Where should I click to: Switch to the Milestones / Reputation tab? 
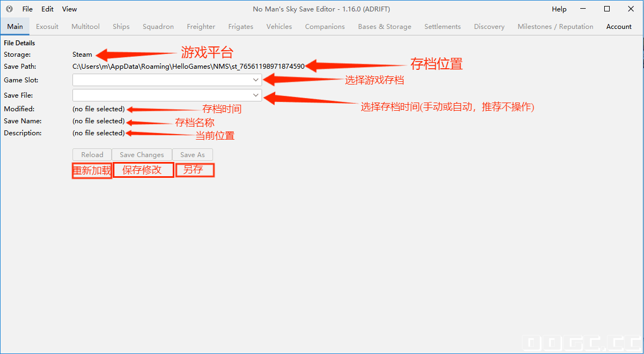(555, 27)
